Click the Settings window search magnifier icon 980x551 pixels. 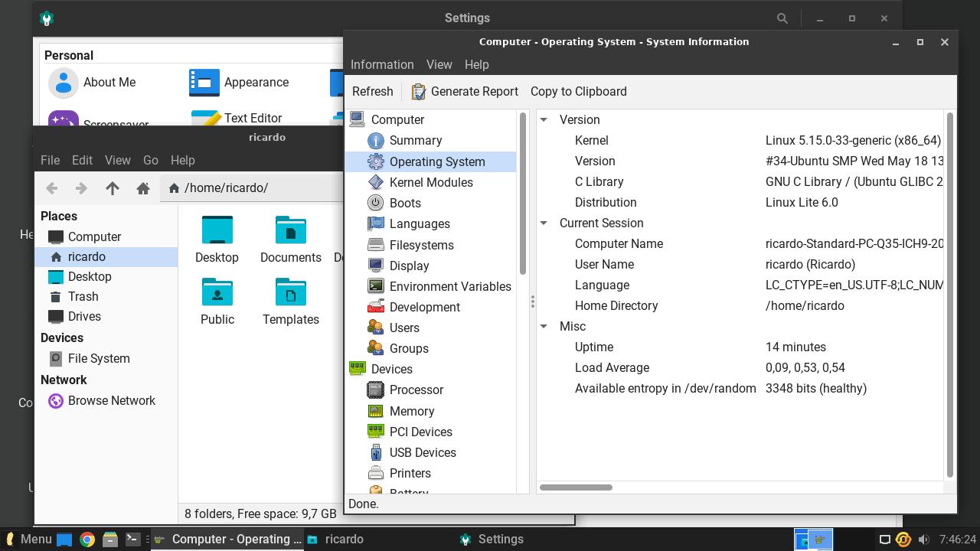[782, 18]
